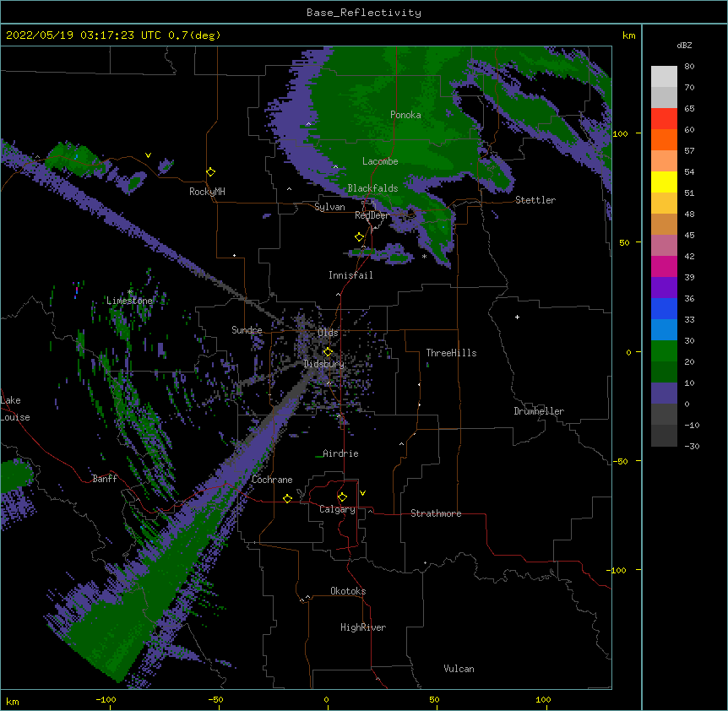Click the yellow radar site marker near Olds
This screenshot has height=711, width=728.
click(328, 352)
